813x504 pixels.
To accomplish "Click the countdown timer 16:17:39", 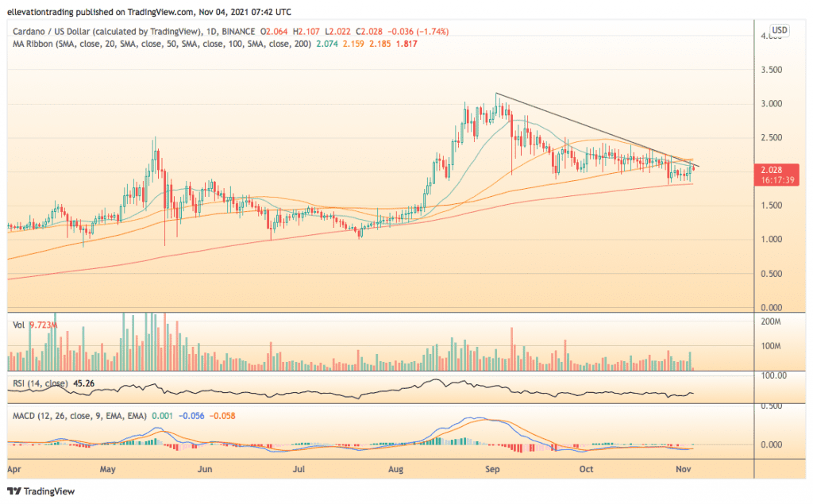I will point(778,180).
